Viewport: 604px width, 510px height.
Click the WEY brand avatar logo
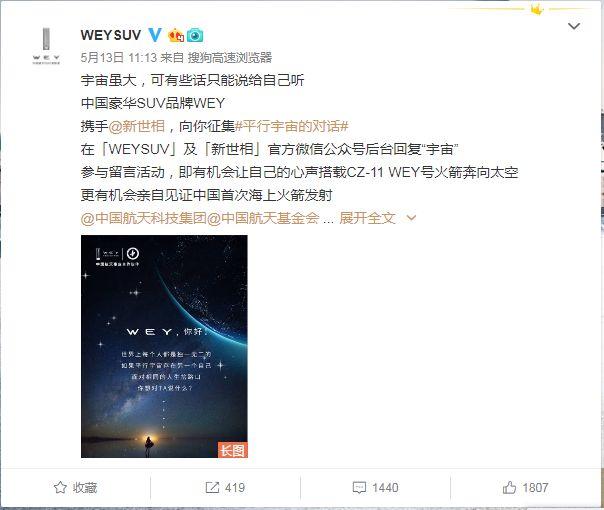click(46, 45)
